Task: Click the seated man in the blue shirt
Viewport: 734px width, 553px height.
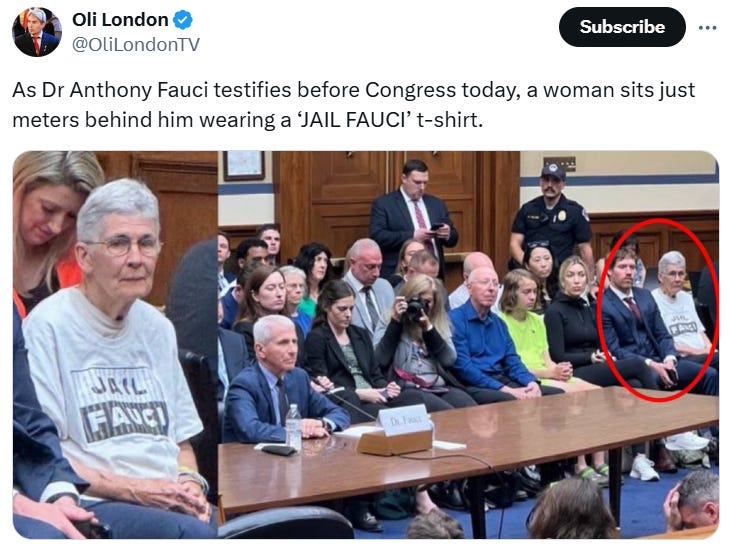Action: pos(492,332)
